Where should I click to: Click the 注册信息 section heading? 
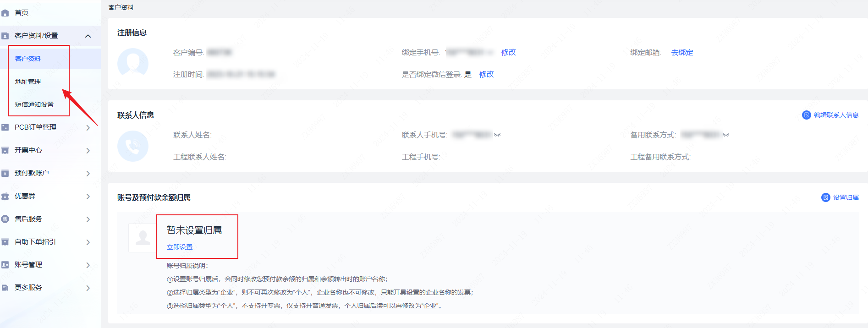tap(132, 33)
